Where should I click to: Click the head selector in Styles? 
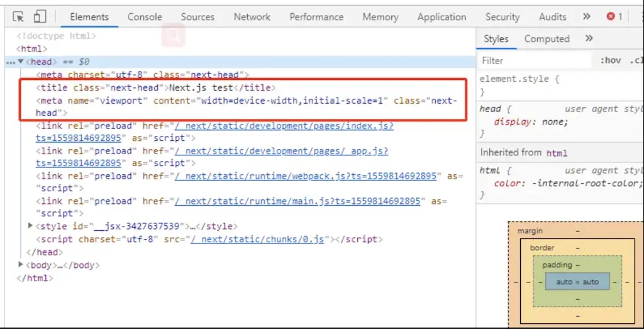tap(491, 109)
